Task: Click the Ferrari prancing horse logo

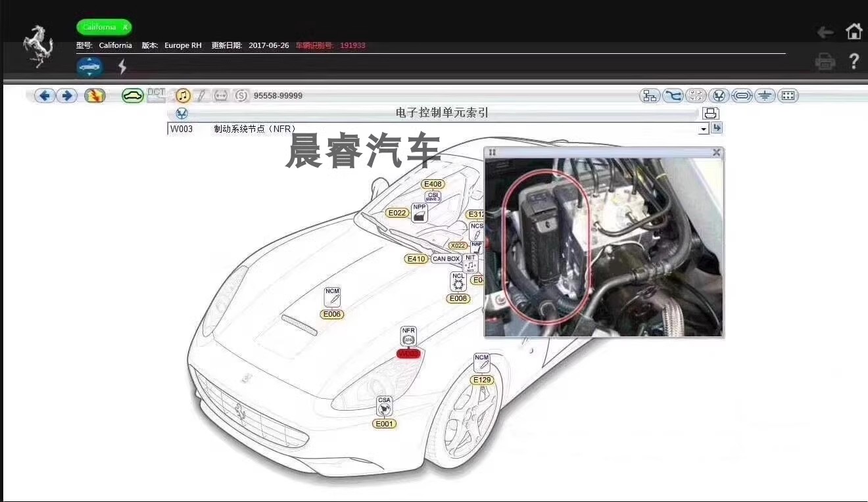Action: tap(37, 46)
